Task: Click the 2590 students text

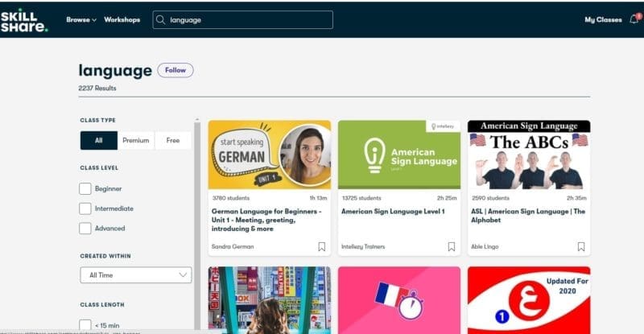Action: click(x=490, y=198)
